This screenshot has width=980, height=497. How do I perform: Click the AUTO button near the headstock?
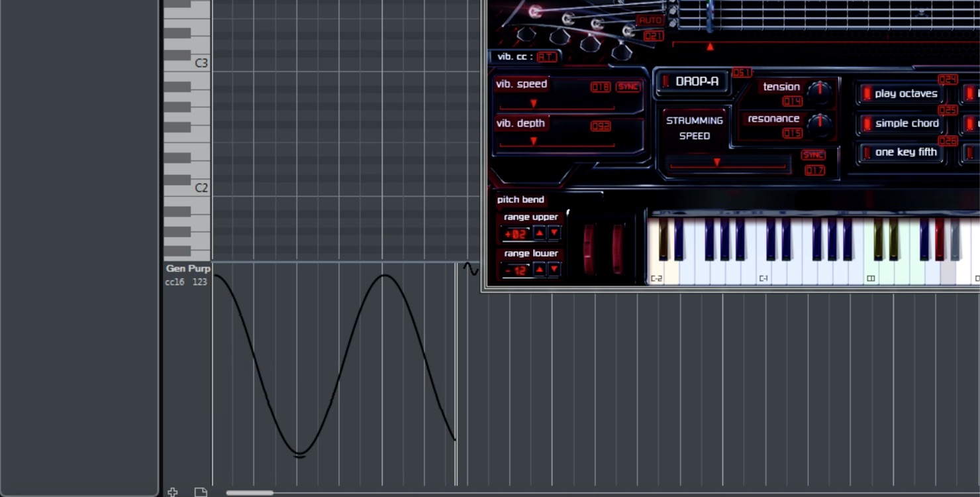point(650,21)
